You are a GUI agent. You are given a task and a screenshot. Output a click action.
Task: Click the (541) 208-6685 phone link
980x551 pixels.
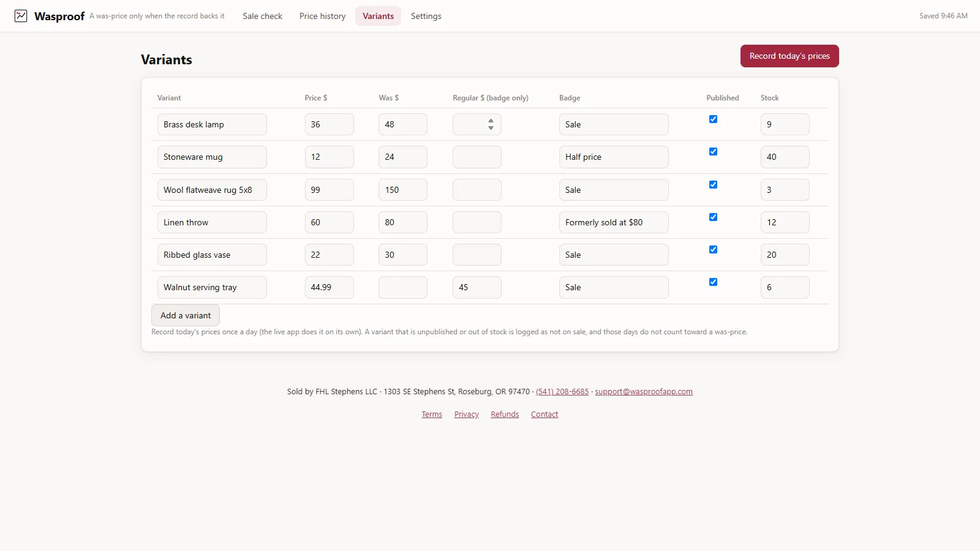tap(562, 392)
